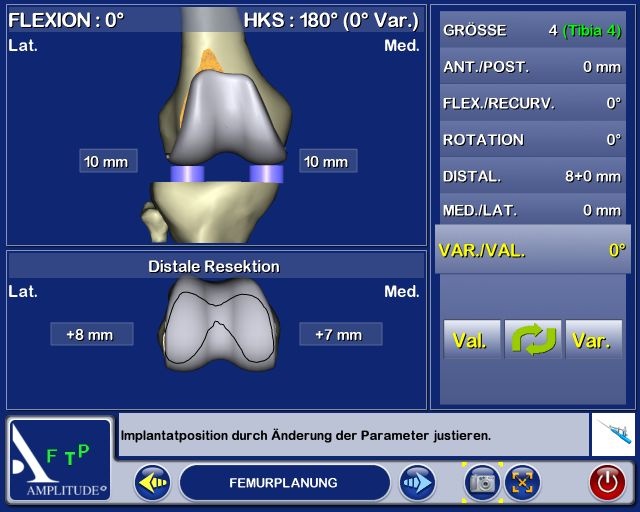The height and width of the screenshot is (512, 640).
Task: Select the ROTATION parameter row
Action: [533, 139]
